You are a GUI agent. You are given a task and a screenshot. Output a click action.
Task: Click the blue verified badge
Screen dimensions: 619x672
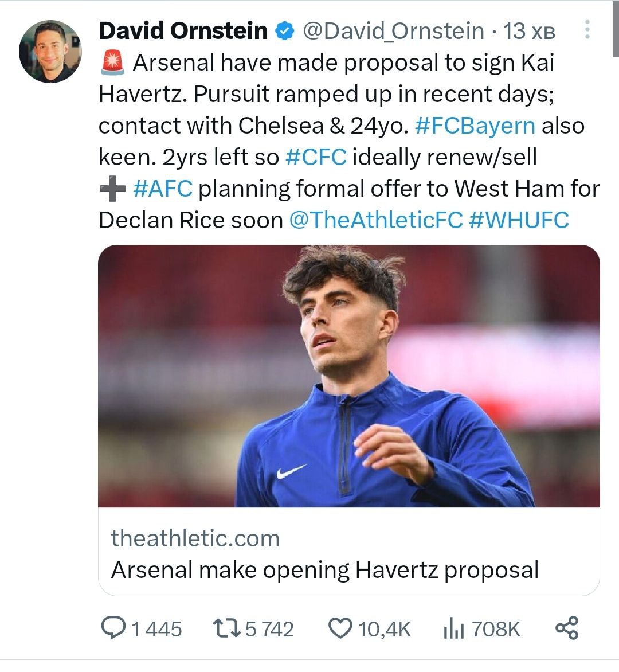click(x=285, y=30)
